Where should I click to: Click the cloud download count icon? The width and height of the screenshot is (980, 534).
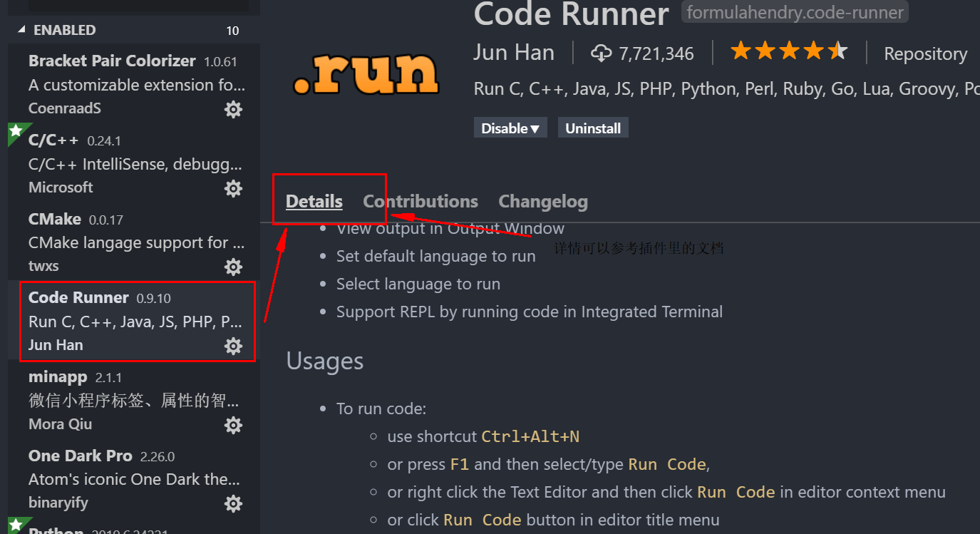point(602,53)
